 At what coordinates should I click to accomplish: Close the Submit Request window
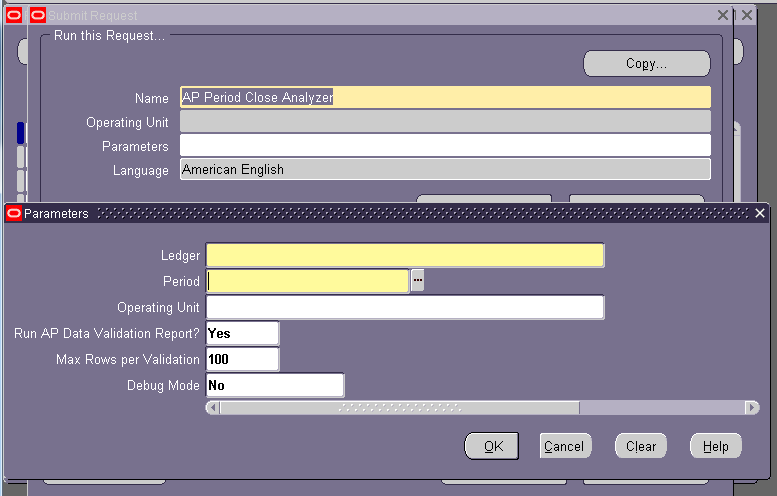tap(723, 15)
